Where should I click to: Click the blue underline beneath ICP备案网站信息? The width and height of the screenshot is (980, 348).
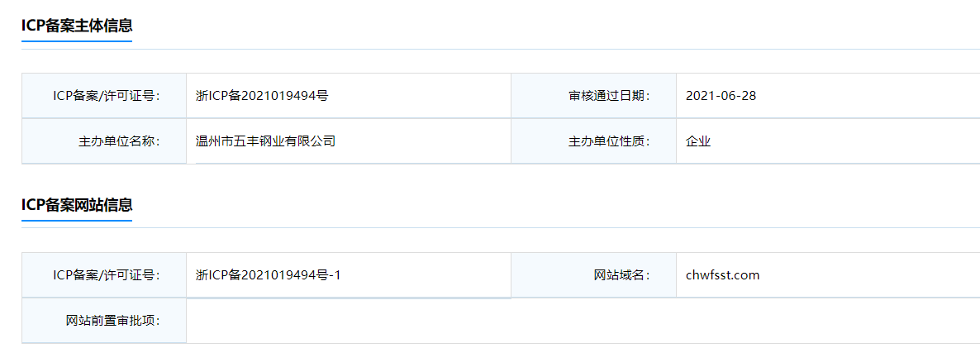click(77, 220)
